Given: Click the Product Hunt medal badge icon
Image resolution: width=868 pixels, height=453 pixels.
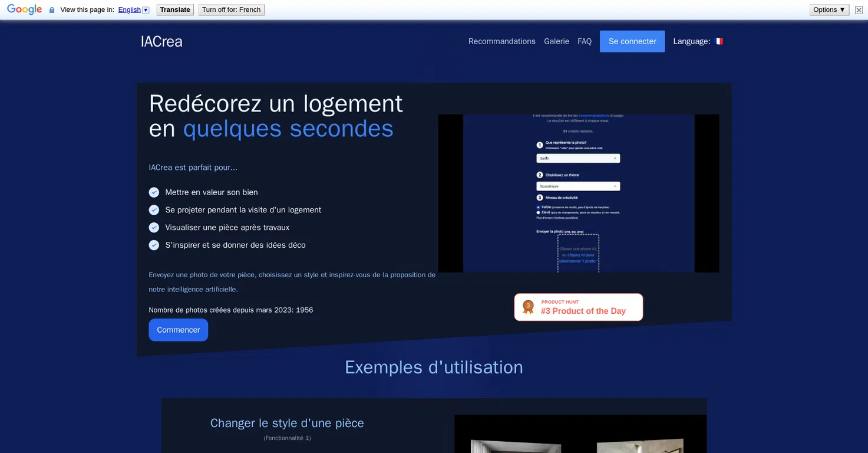Looking at the screenshot, I should point(528,307).
